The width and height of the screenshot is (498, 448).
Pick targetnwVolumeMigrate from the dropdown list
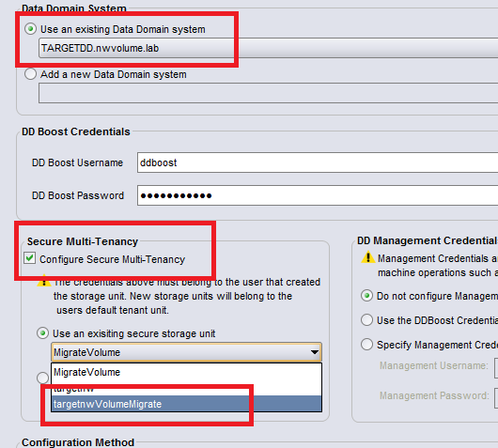(x=186, y=404)
